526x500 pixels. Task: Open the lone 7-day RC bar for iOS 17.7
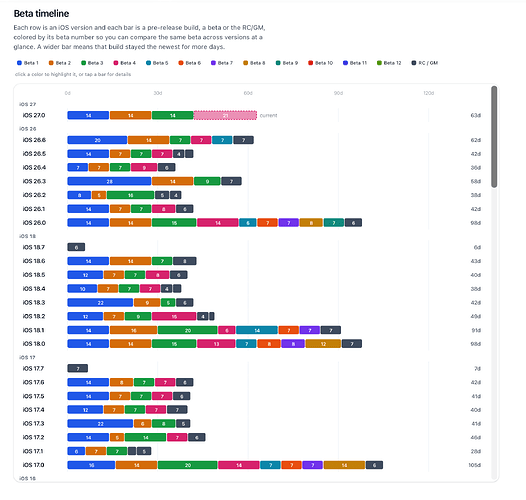coord(77,368)
